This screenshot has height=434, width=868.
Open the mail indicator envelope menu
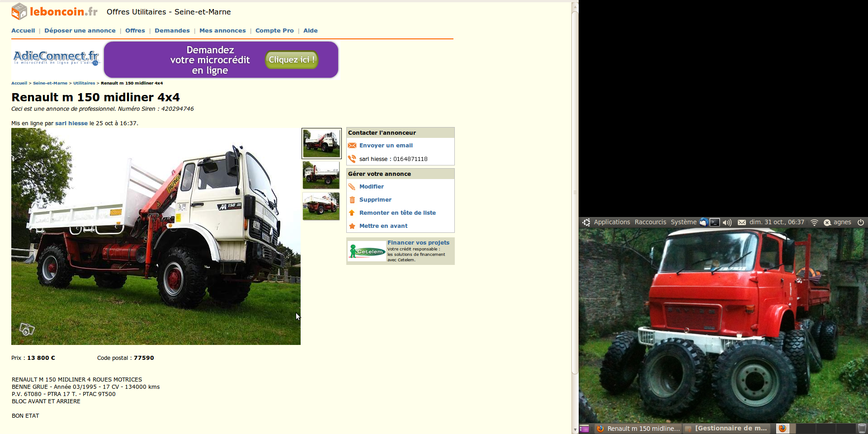(742, 222)
